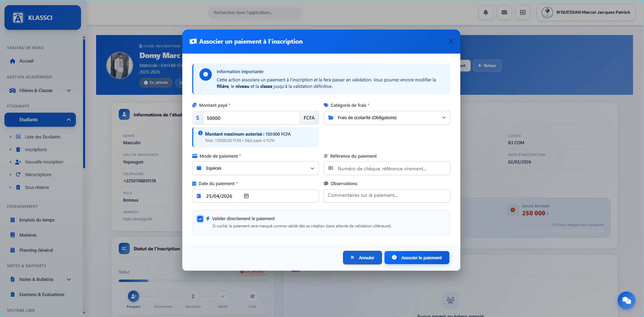Click the application search box
Viewport: 644px width, 317px height.
point(255,13)
